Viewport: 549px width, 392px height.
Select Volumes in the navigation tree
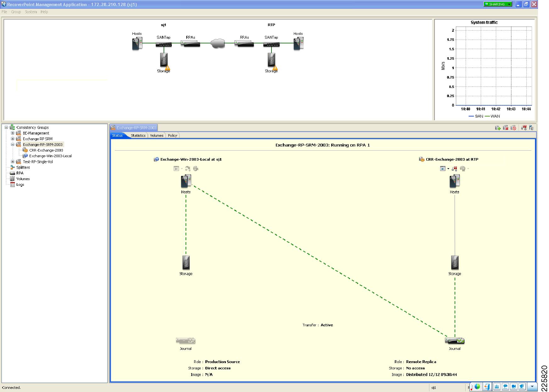(23, 179)
